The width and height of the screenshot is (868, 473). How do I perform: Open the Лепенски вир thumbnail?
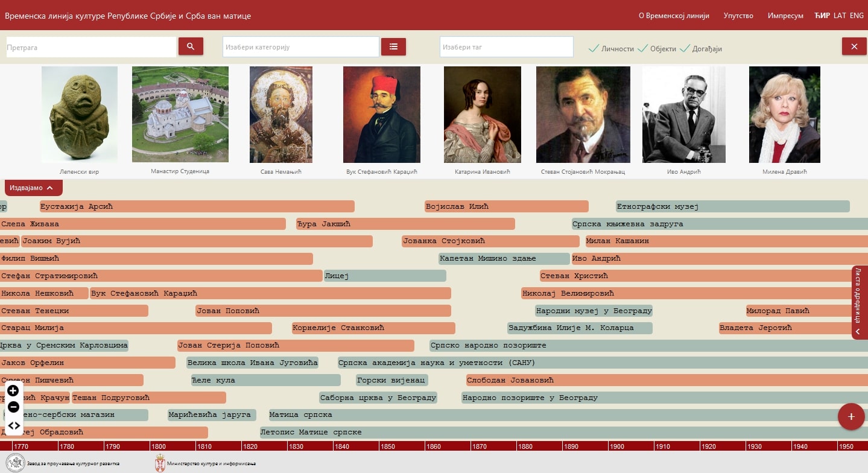[79, 115]
